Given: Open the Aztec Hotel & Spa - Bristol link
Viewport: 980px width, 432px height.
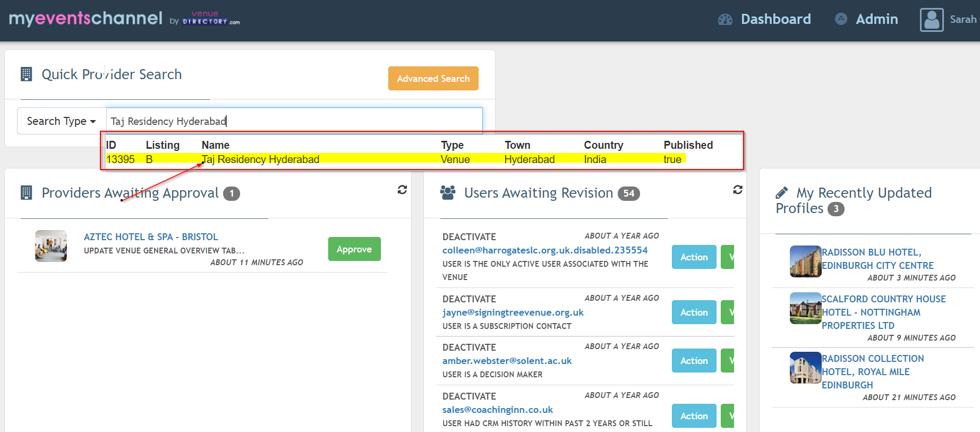Looking at the screenshot, I should click(151, 237).
